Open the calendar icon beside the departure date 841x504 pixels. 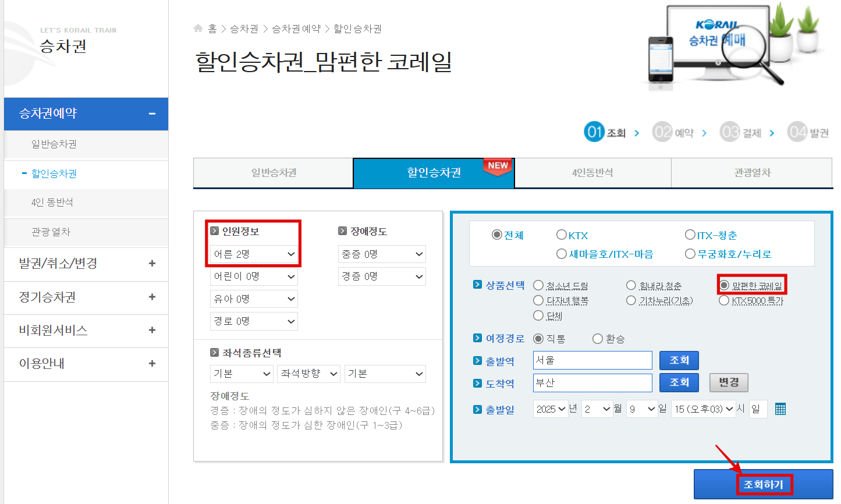(780, 409)
